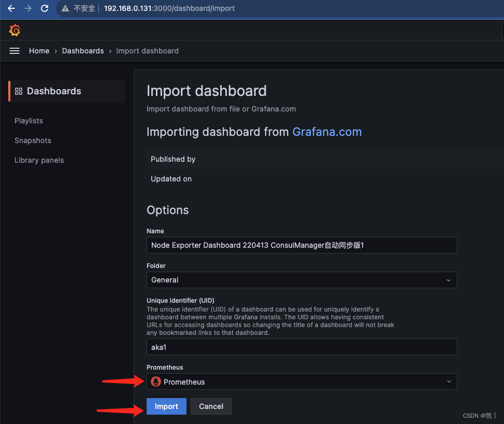504x424 pixels.
Task: Click the browser address bar URL
Action: coord(169,8)
